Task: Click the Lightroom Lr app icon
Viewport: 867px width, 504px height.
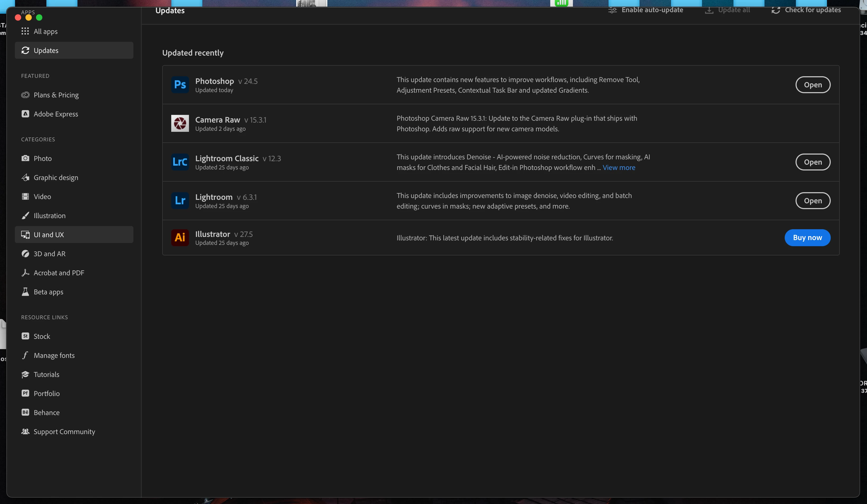Action: (180, 201)
